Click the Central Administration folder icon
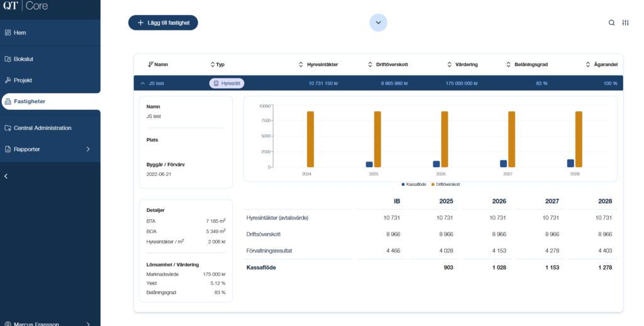Viewport: 644px width, 326px height. click(x=8, y=128)
